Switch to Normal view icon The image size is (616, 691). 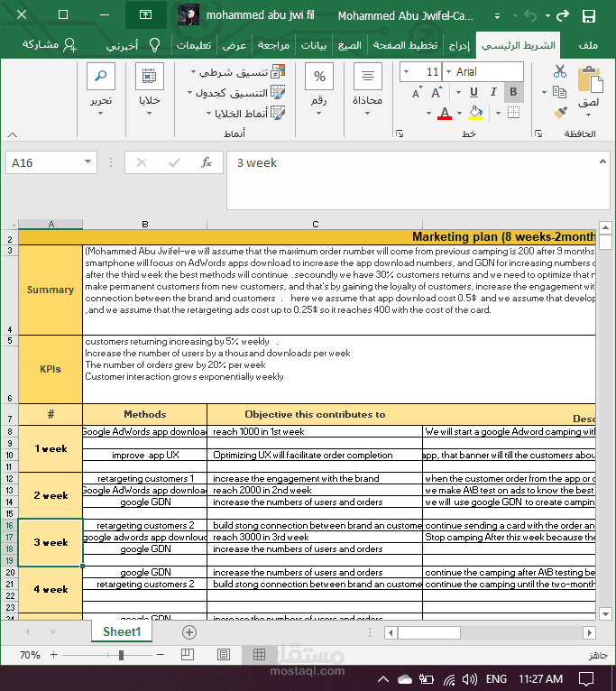click(259, 655)
